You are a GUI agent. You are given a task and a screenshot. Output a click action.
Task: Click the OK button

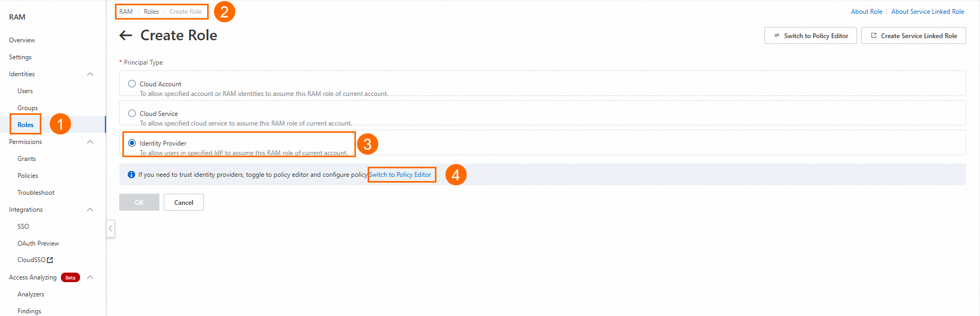pyautogui.click(x=139, y=202)
